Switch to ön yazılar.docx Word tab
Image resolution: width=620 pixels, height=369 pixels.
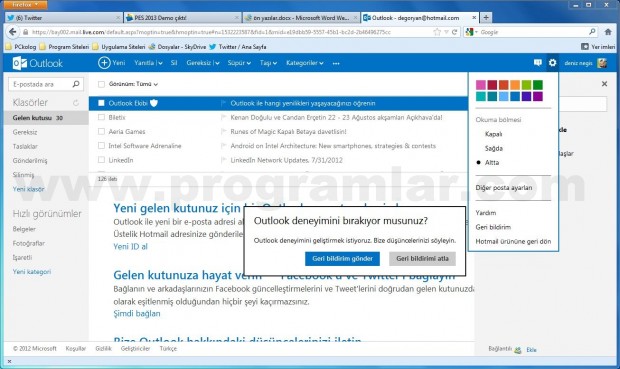point(301,18)
